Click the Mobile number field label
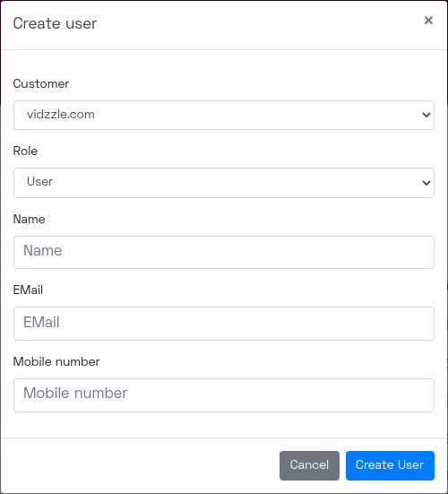 tap(56, 361)
